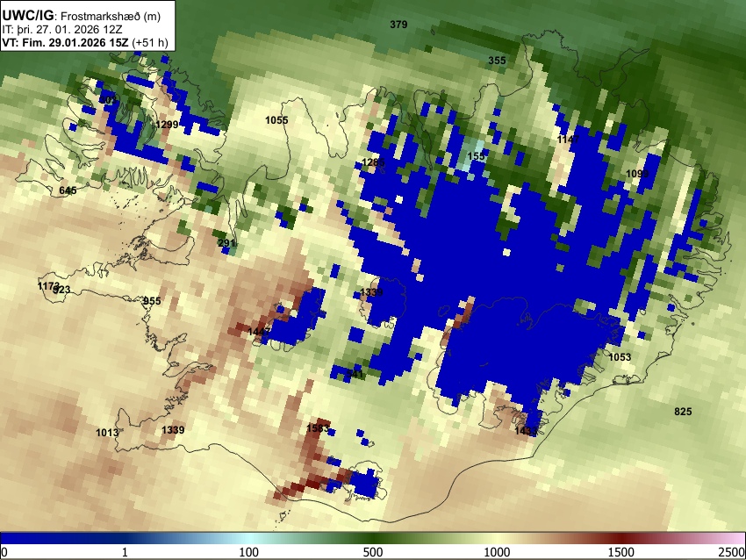The height and width of the screenshot is (560, 746).
Task: Select the initial time line 'IT: þri. 27. 01. 2026 12Z'
Action: pos(61,30)
